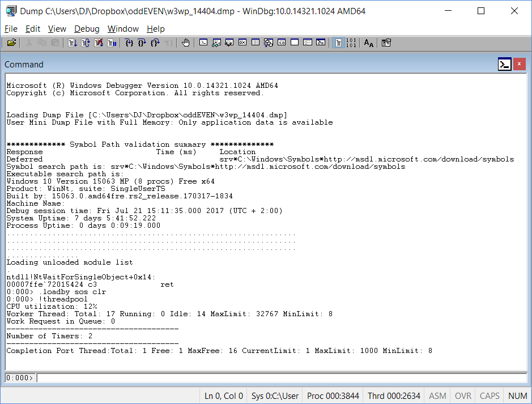Image resolution: width=532 pixels, height=404 pixels.
Task: Click the Break execution toolbar icon
Action: point(112,42)
